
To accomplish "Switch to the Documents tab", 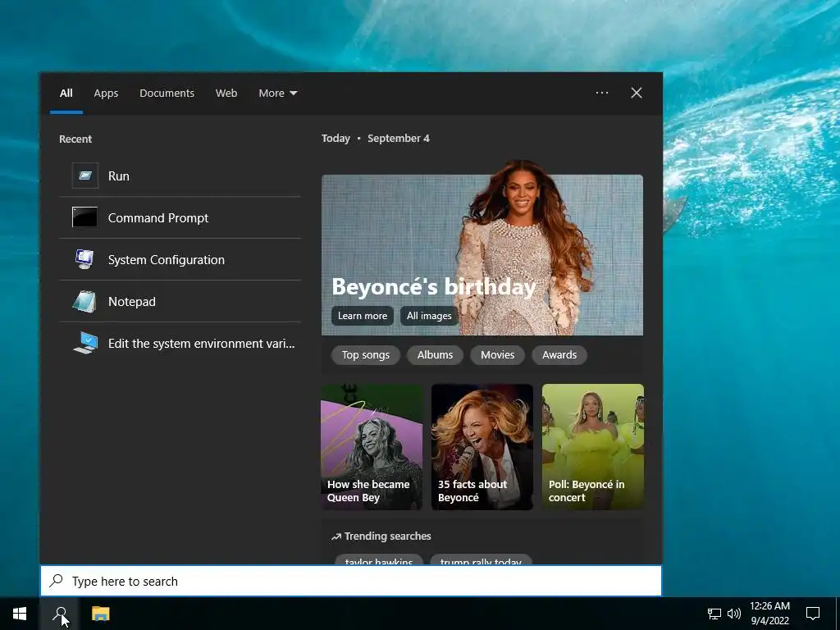I will [167, 94].
